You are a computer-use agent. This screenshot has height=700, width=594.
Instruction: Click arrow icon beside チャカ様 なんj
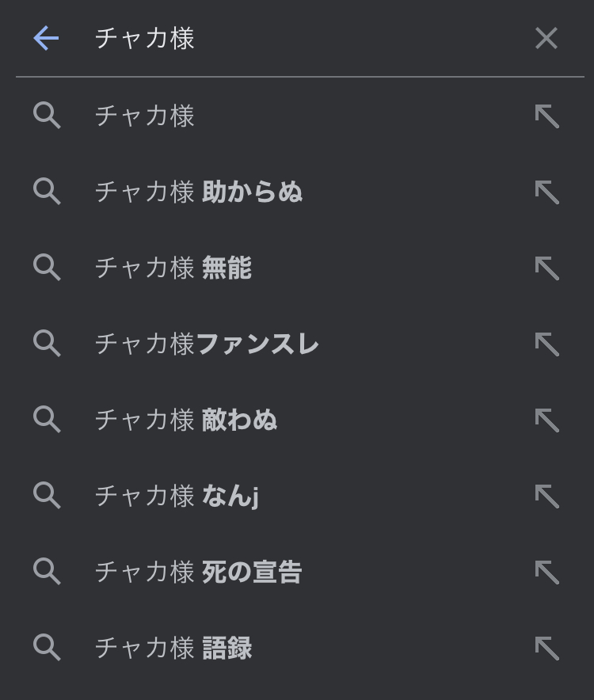click(546, 496)
